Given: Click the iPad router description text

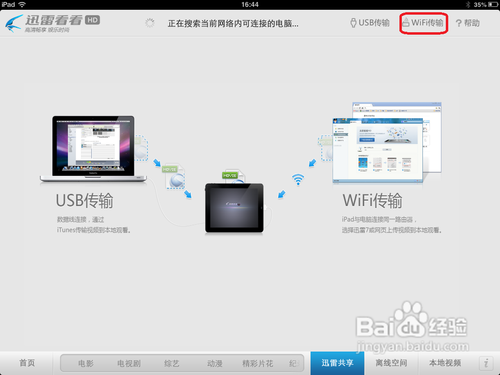Looking at the screenshot, I should tap(392, 225).
